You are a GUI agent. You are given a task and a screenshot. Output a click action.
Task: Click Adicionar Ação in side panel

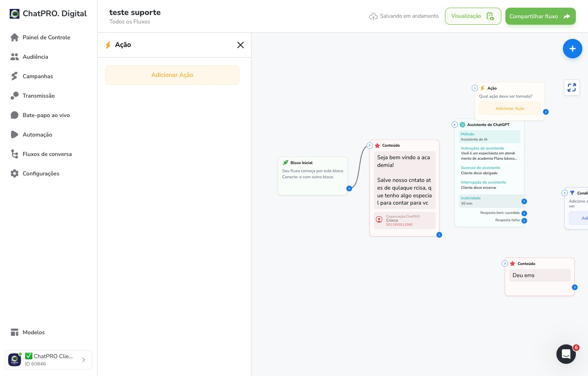pos(172,75)
